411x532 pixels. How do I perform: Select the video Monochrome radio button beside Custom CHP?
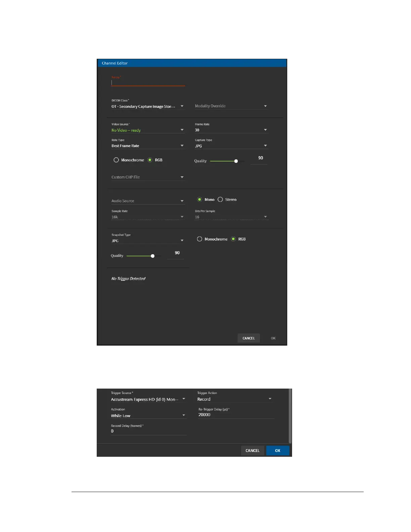[x=116, y=160]
